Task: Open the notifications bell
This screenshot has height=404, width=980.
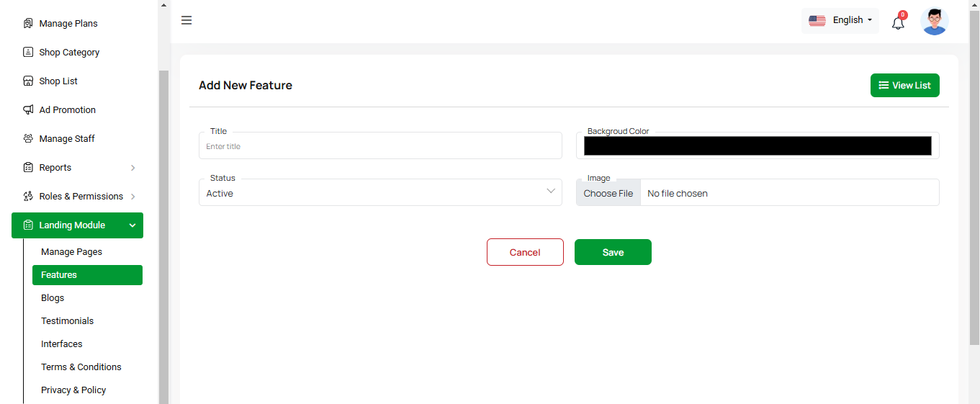Action: pyautogui.click(x=898, y=22)
